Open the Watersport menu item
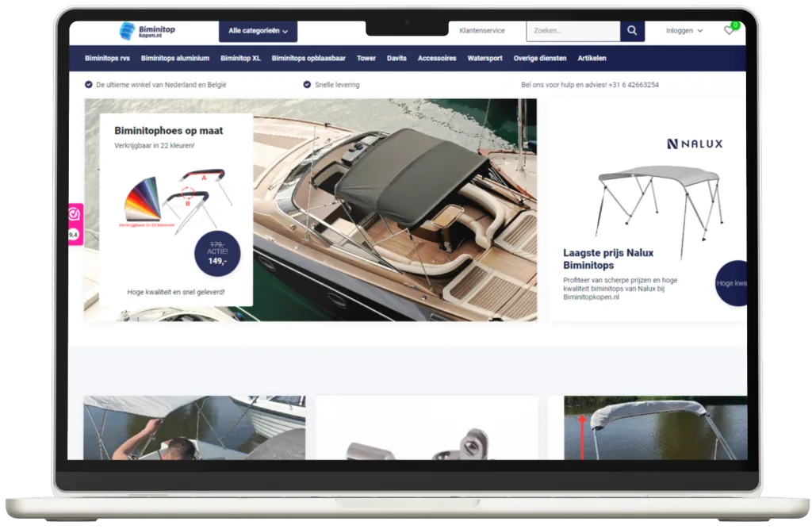This screenshot has height=529, width=812. click(485, 58)
